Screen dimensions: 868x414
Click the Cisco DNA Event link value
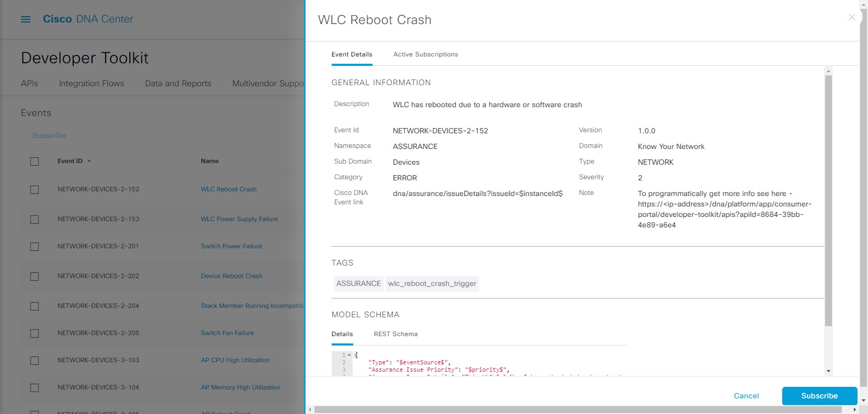(x=478, y=193)
